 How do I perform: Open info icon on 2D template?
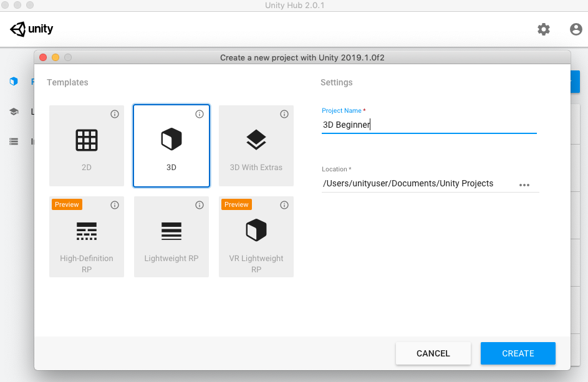(x=115, y=114)
